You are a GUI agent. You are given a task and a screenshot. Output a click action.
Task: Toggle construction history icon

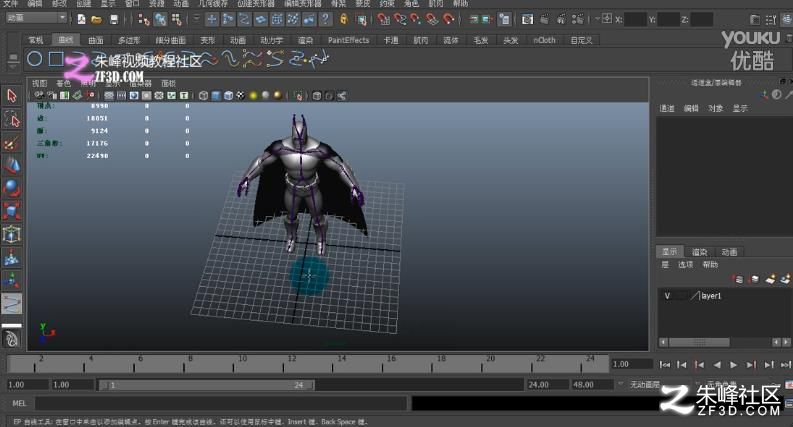[504, 19]
